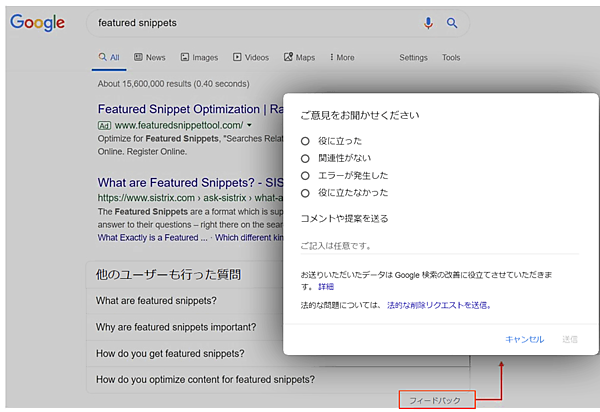Choose the 役に立たなかった radio option

tap(306, 192)
